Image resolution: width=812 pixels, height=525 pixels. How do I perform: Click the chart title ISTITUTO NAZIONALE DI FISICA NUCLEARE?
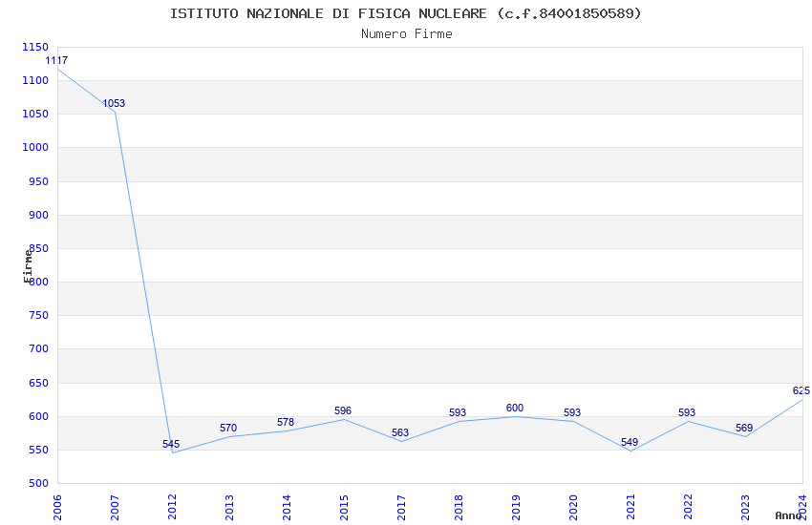tap(405, 13)
